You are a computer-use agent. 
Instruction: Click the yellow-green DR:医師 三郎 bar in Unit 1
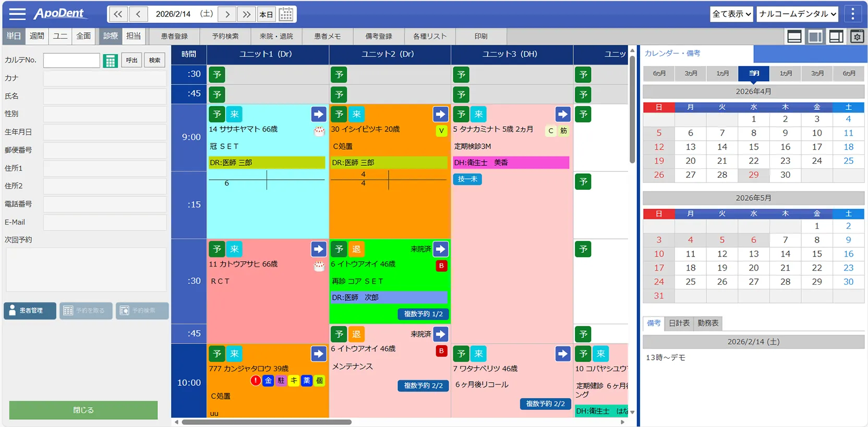tap(267, 163)
